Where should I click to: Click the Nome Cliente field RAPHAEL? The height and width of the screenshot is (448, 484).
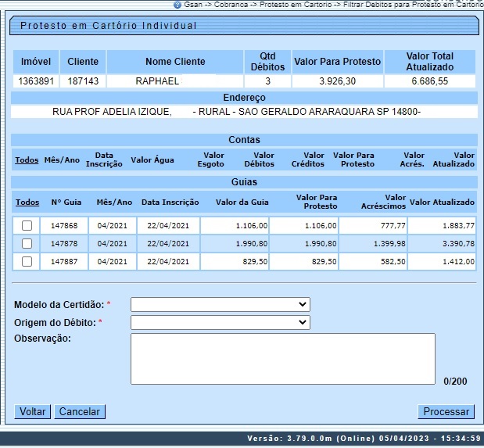(x=158, y=81)
